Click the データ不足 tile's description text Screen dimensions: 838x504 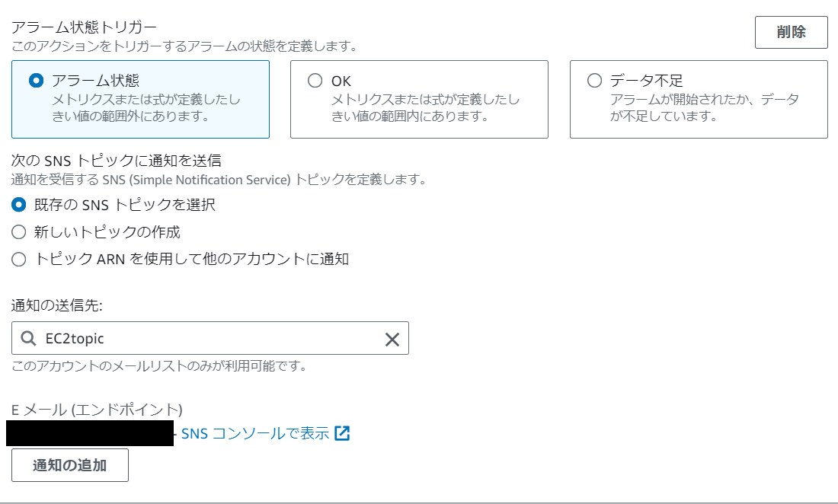(x=705, y=107)
